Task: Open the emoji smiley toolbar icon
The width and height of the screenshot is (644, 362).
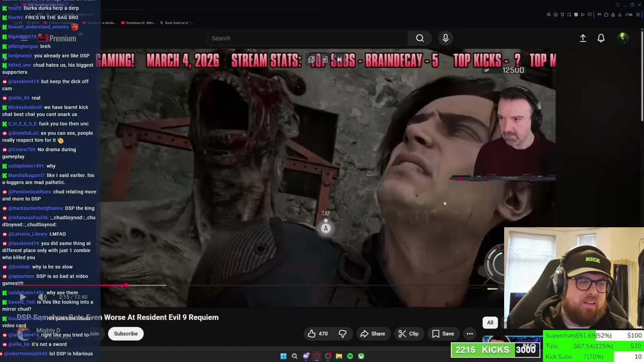Action: pyautogui.click(x=555, y=15)
